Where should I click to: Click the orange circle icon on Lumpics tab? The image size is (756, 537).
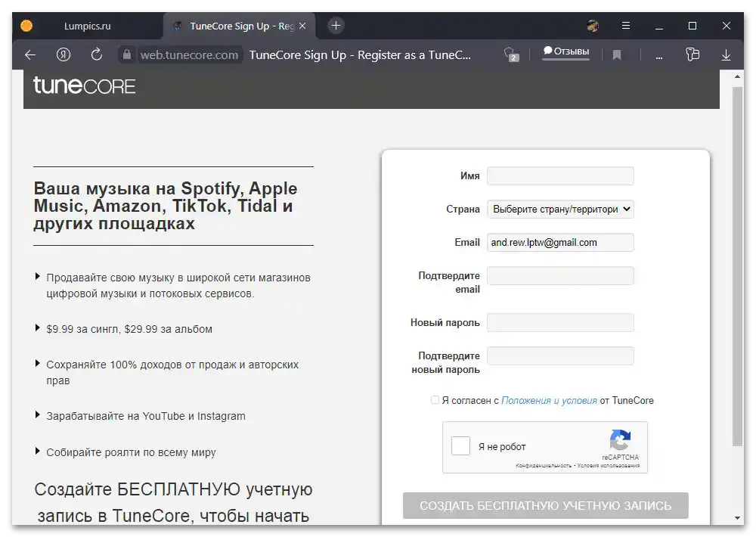pyautogui.click(x=26, y=26)
